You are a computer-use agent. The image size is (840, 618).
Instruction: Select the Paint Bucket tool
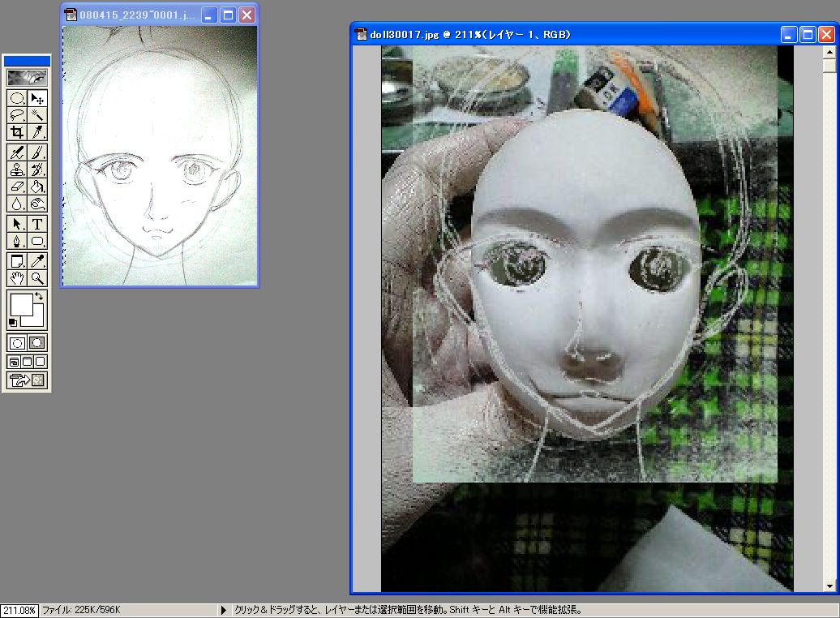point(37,187)
